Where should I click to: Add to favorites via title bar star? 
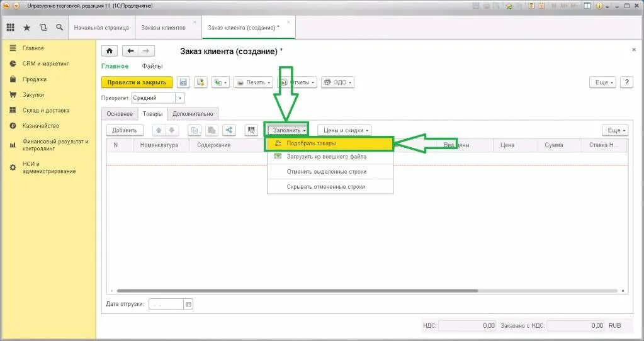[509, 6]
